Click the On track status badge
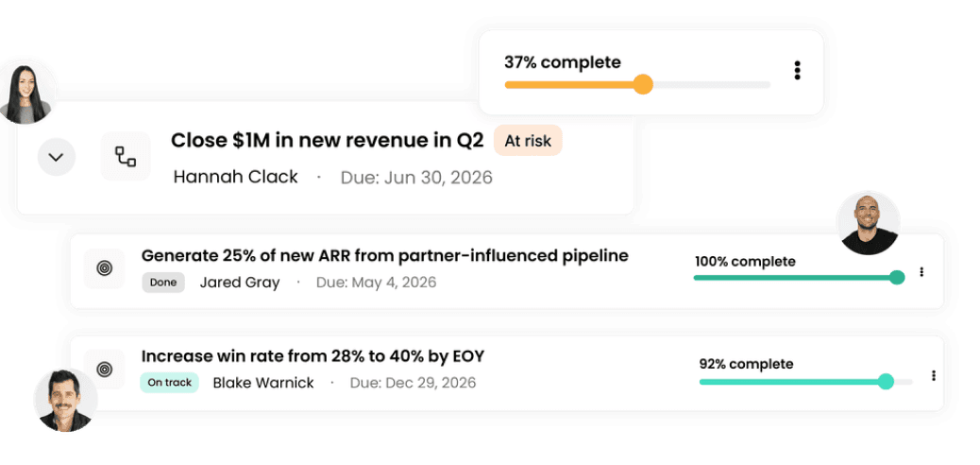The height and width of the screenshot is (465, 980). pos(169,383)
